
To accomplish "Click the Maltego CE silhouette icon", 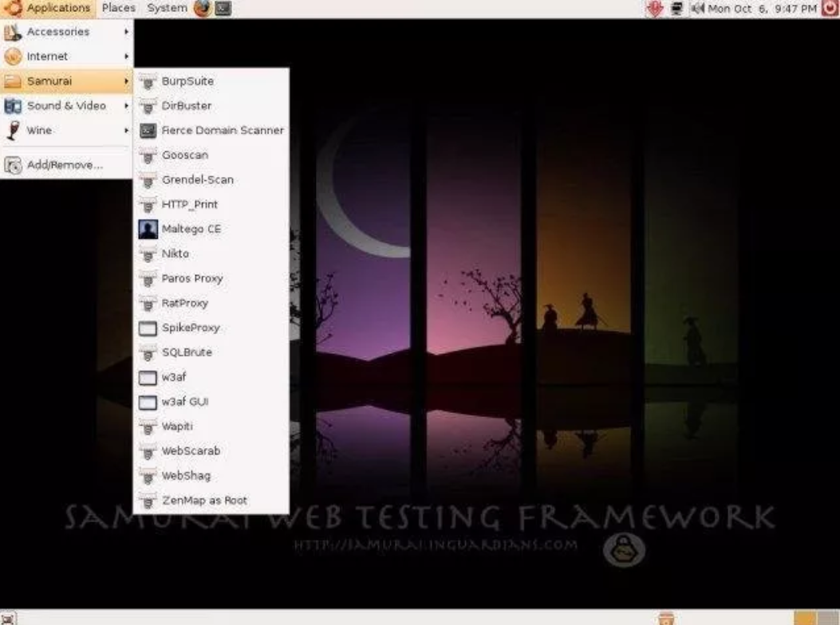I will pos(148,230).
